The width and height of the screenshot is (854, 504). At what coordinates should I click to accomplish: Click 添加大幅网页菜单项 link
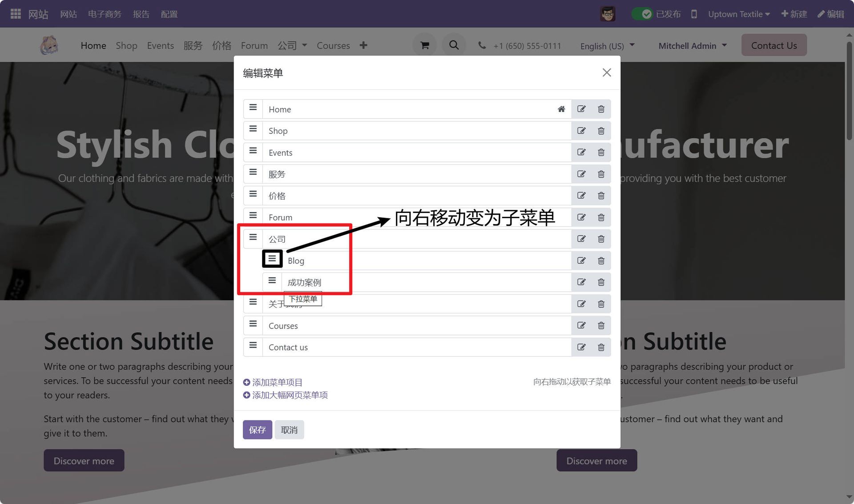(285, 395)
